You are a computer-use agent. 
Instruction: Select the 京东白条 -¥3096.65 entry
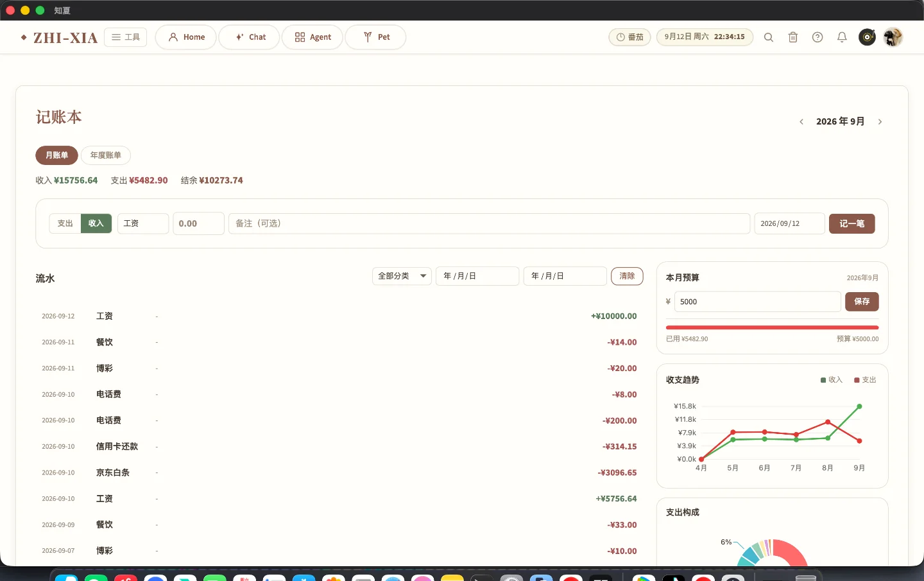coord(339,473)
